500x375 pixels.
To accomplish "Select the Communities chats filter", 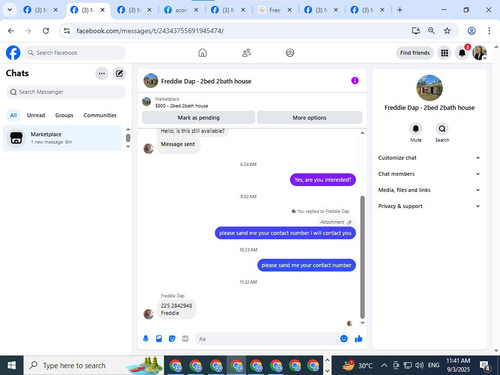I will [x=100, y=115].
